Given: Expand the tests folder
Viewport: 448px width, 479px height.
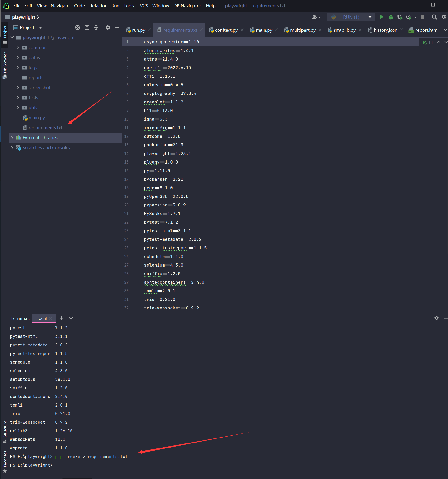Looking at the screenshot, I should 18,98.
